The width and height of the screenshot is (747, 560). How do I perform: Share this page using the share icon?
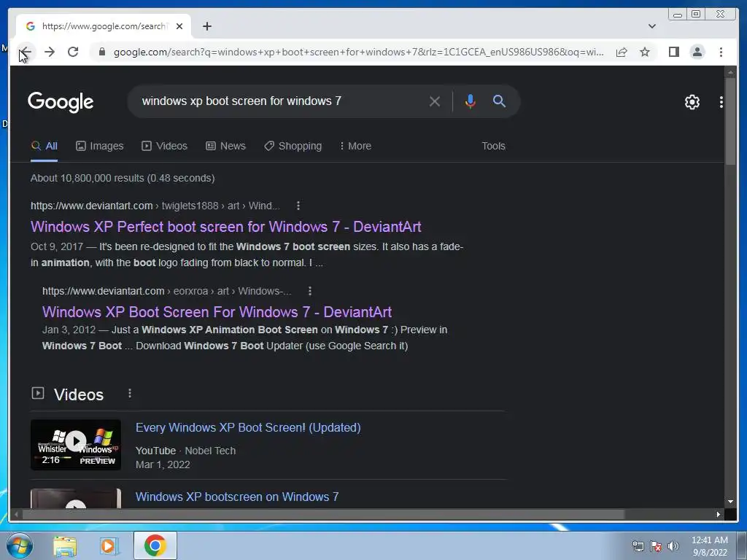coord(622,52)
